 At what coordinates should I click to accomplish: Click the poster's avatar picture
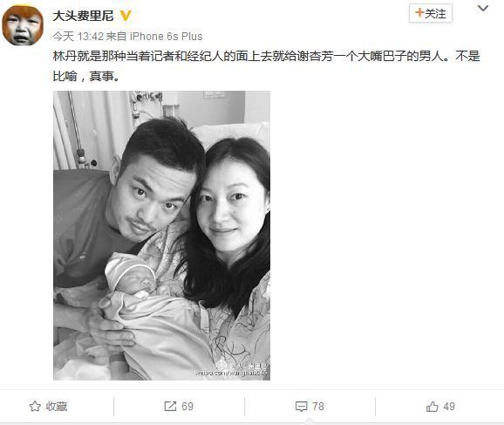[23, 25]
